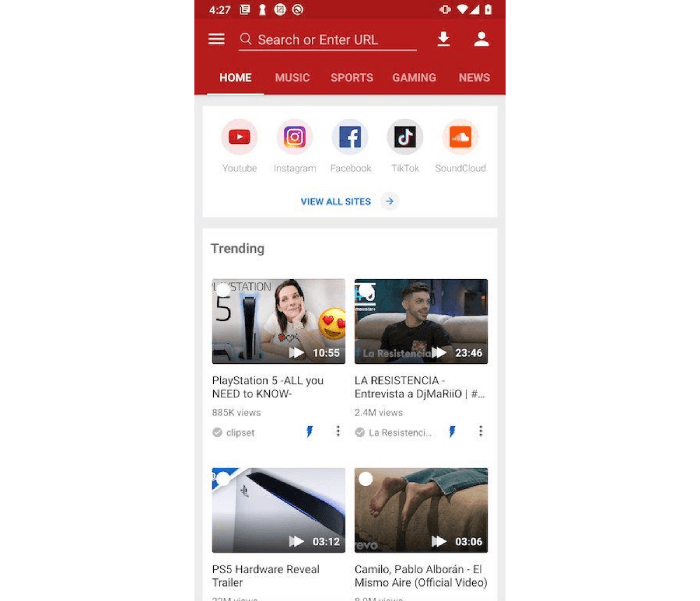Click the title Camilo, Pablo Alborán - El Mismo Aire
The height and width of the screenshot is (601, 700).
[x=421, y=576]
